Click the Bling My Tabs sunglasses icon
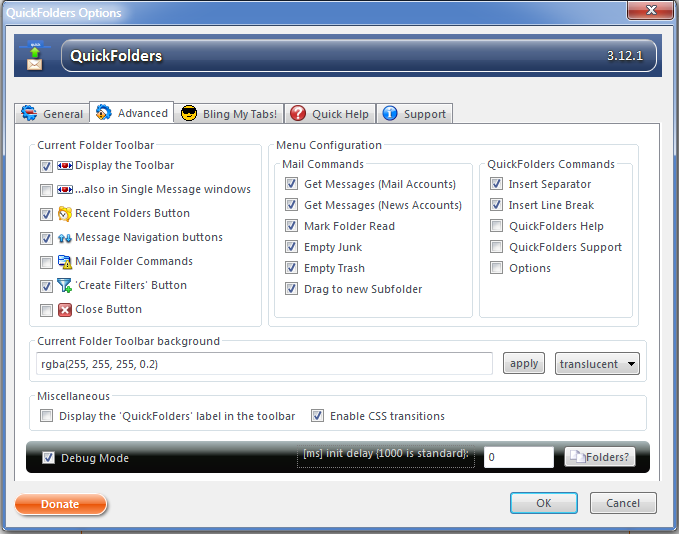679x534 pixels. (189, 113)
